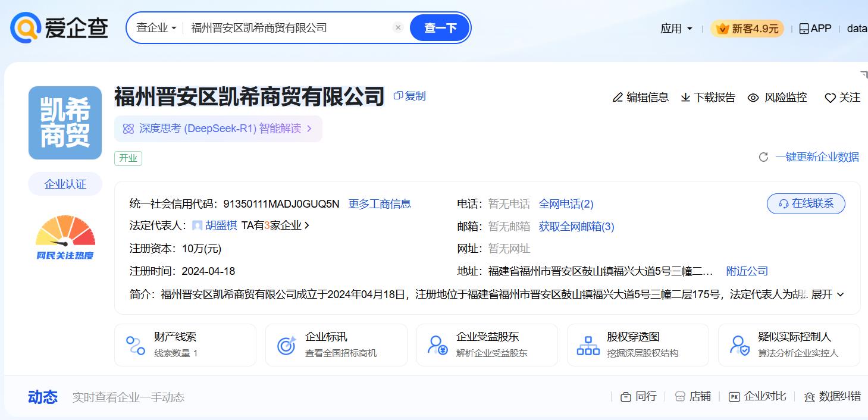
Task: Open 全网电话(2) link
Action: [x=566, y=204]
